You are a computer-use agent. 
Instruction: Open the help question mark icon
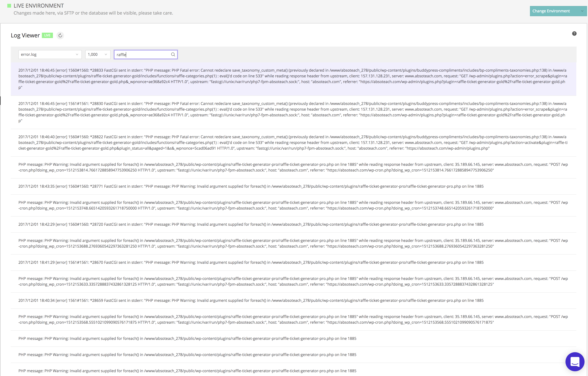(574, 34)
